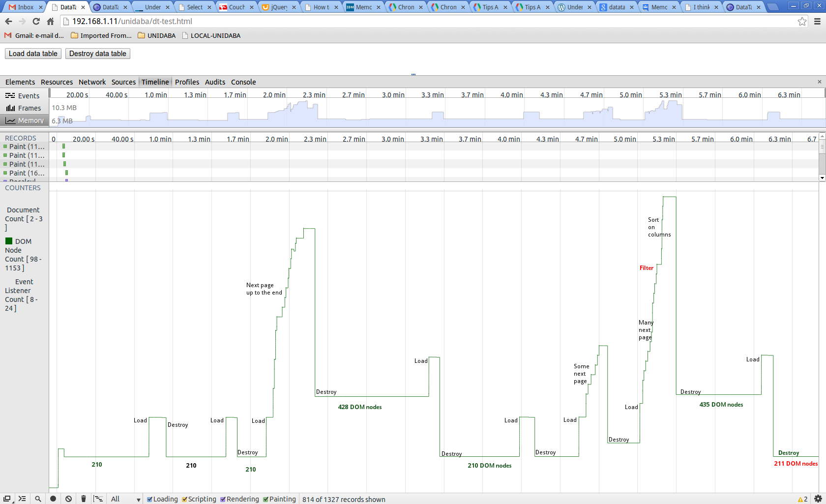The height and width of the screenshot is (504, 826).
Task: Click the DevTools search magnifier icon
Action: (38, 499)
